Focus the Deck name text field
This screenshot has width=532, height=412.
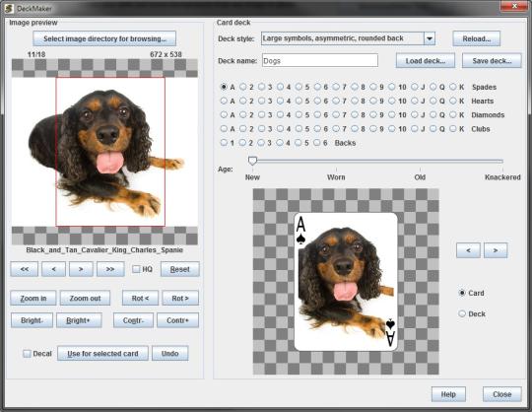[x=320, y=61]
